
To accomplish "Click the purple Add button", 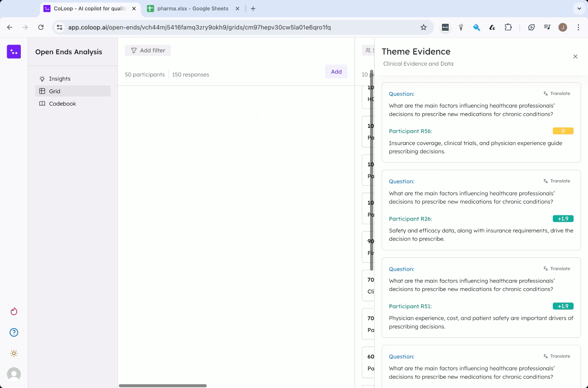I will (336, 71).
